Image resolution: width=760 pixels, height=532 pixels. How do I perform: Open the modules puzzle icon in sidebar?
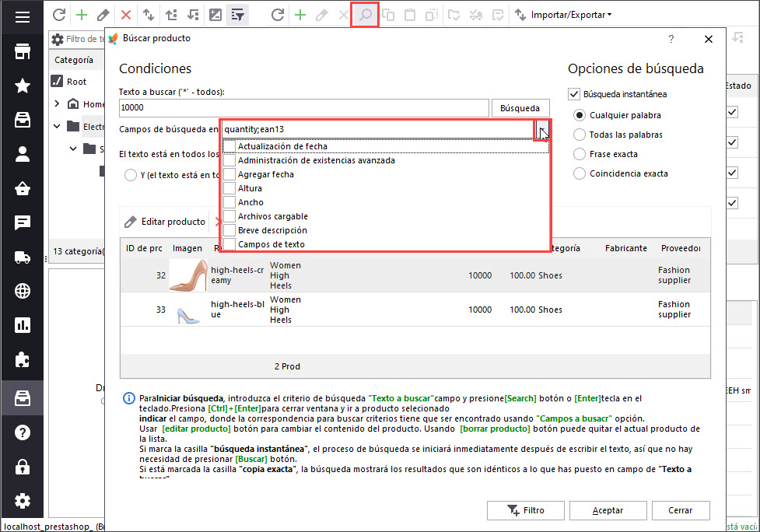[x=23, y=359]
